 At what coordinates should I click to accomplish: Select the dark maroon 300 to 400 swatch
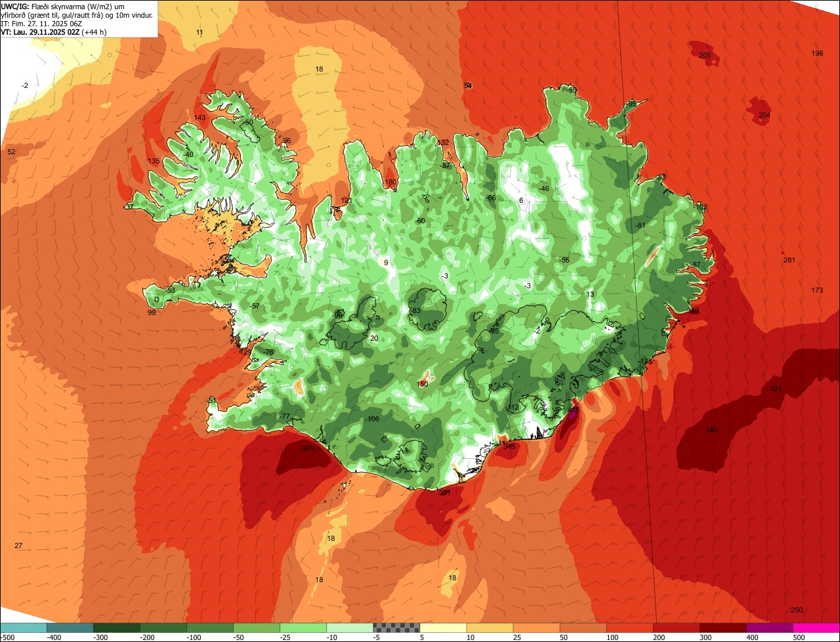(x=723, y=628)
